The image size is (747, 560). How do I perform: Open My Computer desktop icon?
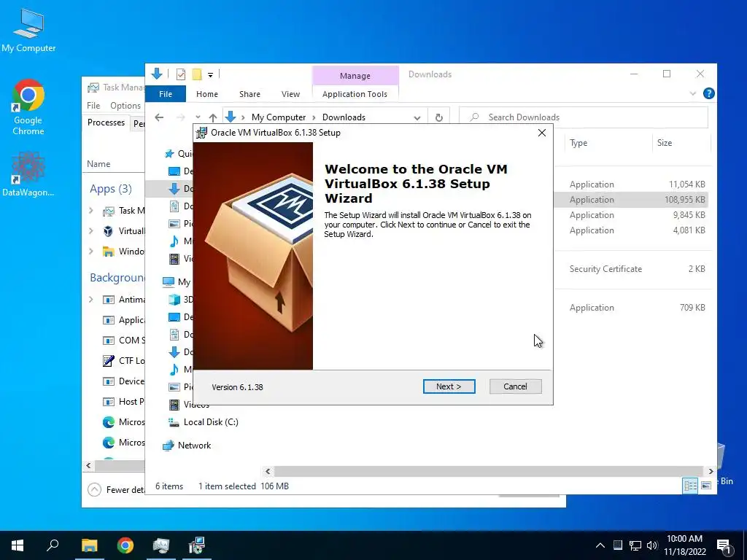[x=28, y=31]
